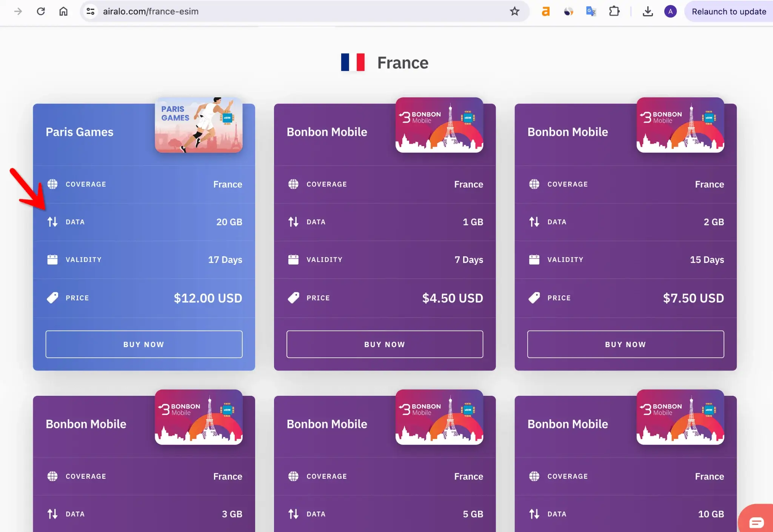Click the browser forward arrow

click(18, 11)
